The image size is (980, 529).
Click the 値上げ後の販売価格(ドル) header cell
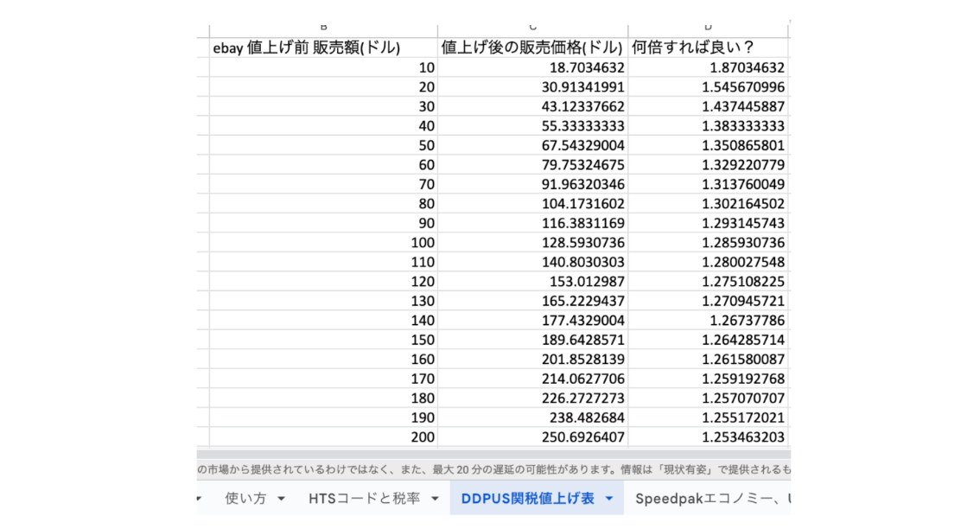click(532, 48)
